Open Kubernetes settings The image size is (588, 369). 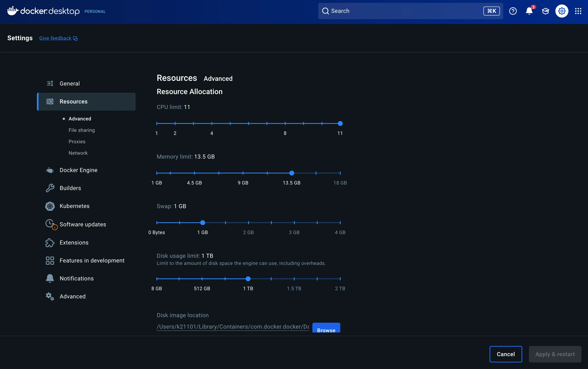point(86,206)
